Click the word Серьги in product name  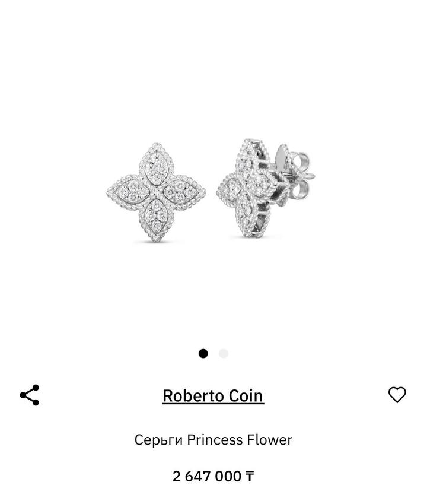coord(158,440)
